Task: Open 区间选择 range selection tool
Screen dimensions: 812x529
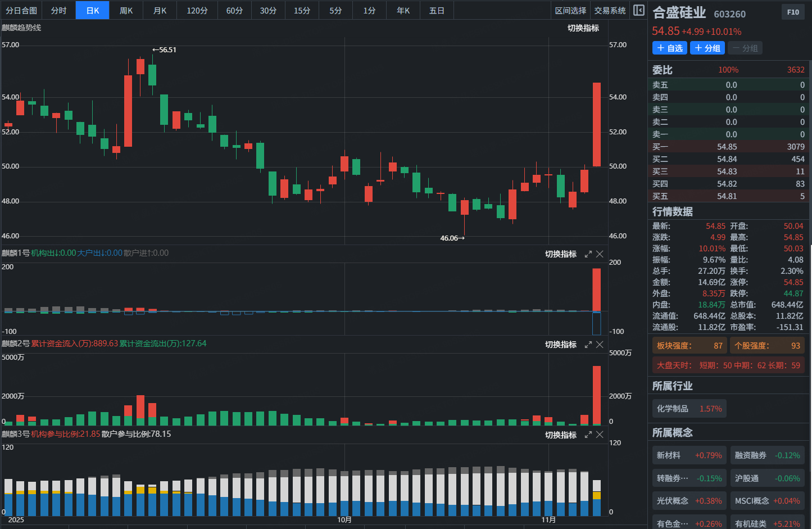Action: pyautogui.click(x=570, y=11)
